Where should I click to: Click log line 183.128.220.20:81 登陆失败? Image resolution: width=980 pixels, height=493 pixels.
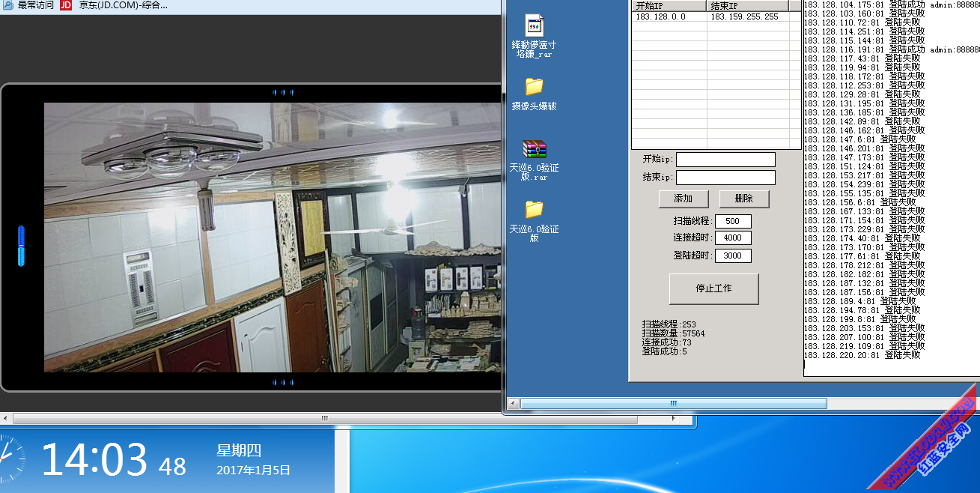click(x=862, y=355)
